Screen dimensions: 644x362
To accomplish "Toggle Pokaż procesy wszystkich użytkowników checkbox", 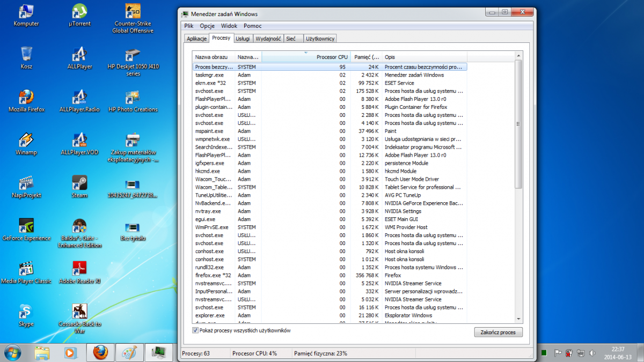I will click(195, 330).
